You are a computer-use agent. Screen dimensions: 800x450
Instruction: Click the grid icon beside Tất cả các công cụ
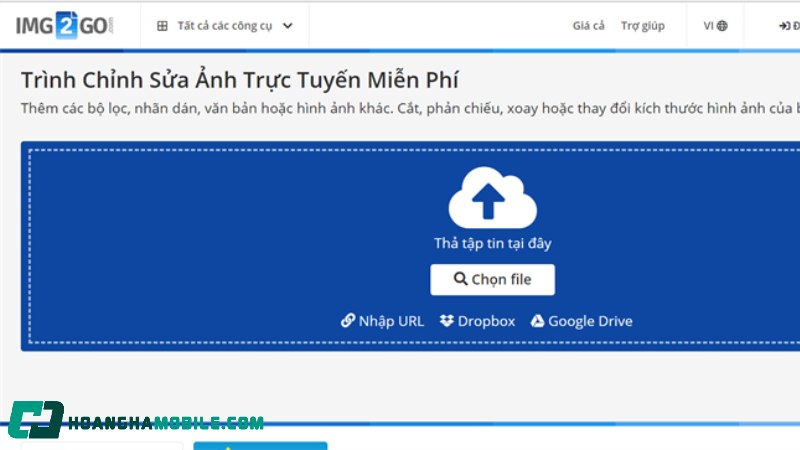162,26
